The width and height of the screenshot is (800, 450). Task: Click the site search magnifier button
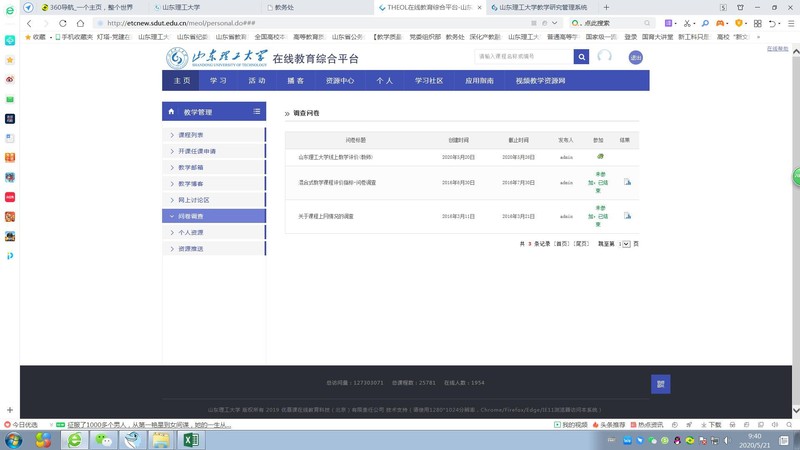(581, 57)
